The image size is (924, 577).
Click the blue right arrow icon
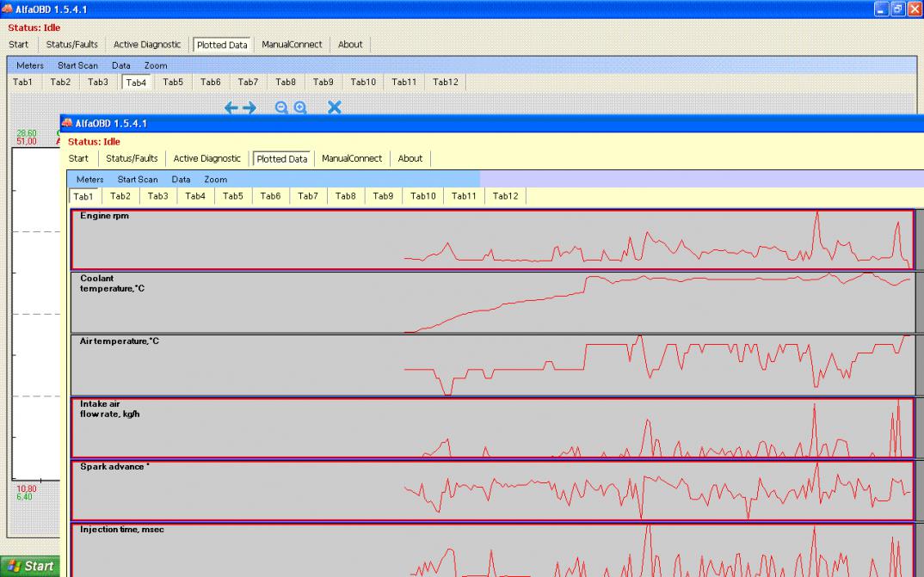click(249, 107)
